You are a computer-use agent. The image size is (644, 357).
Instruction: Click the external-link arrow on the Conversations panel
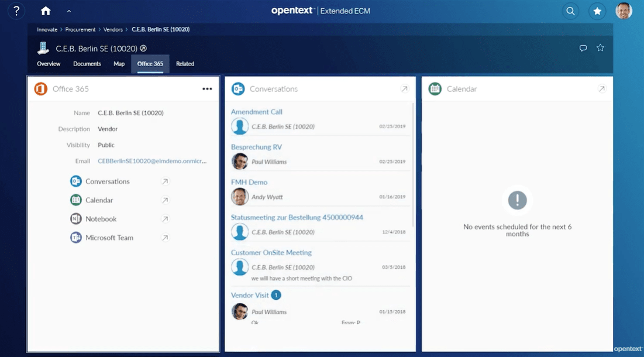404,89
